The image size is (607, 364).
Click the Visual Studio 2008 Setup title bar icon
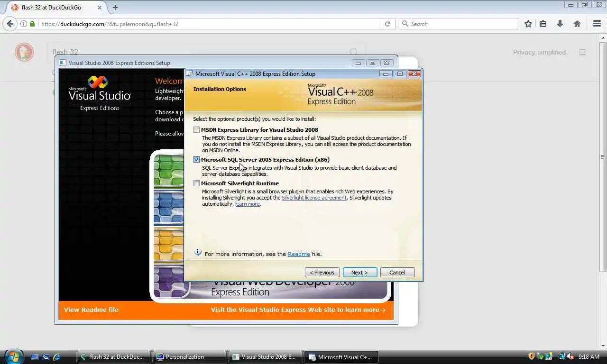(63, 63)
